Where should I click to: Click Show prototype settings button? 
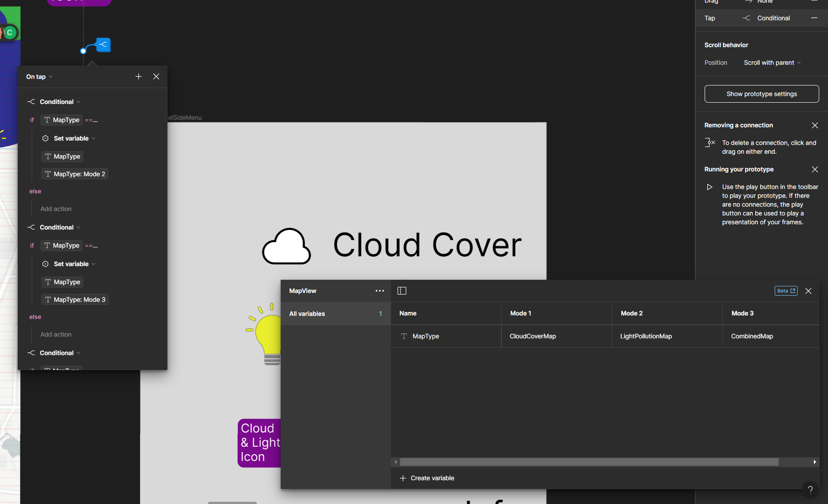pos(761,94)
